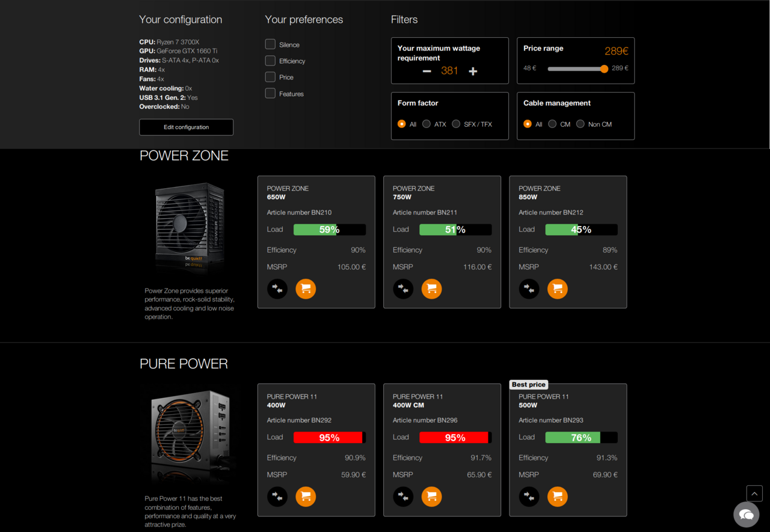This screenshot has width=770, height=532.
Task: Compare the Power Zone 650W unit
Action: [x=277, y=289]
